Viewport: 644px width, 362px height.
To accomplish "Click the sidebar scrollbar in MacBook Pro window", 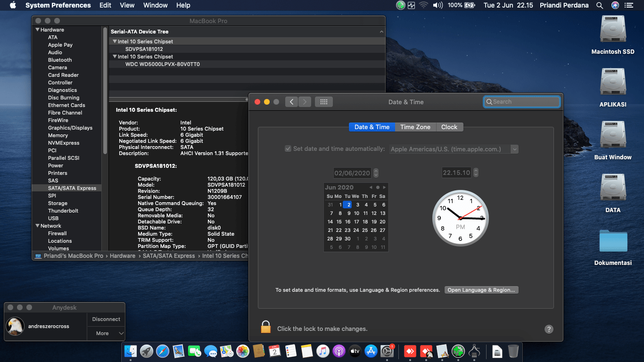I will pos(105,90).
